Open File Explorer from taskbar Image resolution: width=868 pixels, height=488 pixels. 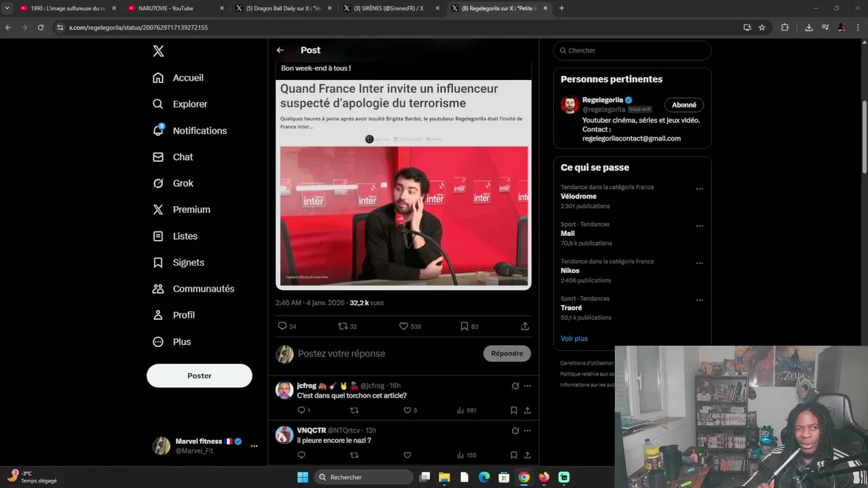444,477
